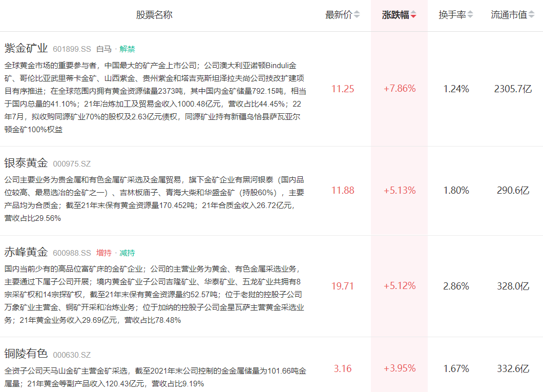543x392 pixels.
Task: Select 紫金矿业 change +7.86%
Action: pos(399,89)
